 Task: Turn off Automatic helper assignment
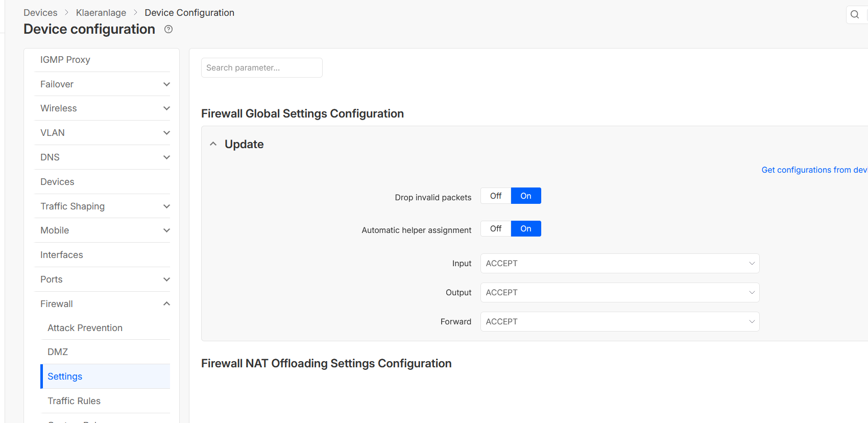pos(495,229)
